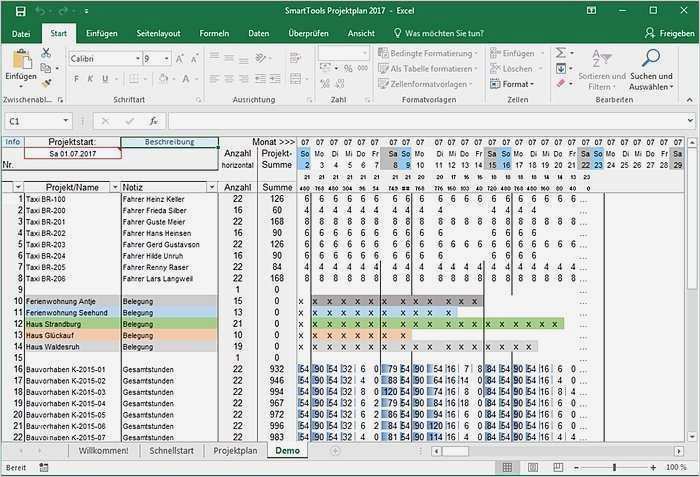Open Suchen und Auswählen magnifier

click(651, 70)
